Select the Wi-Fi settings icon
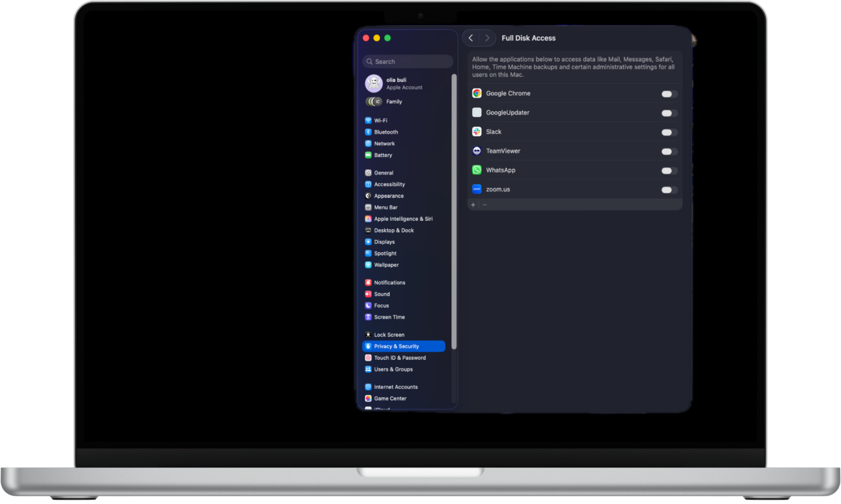Viewport: 841px width, 504px height. [368, 120]
